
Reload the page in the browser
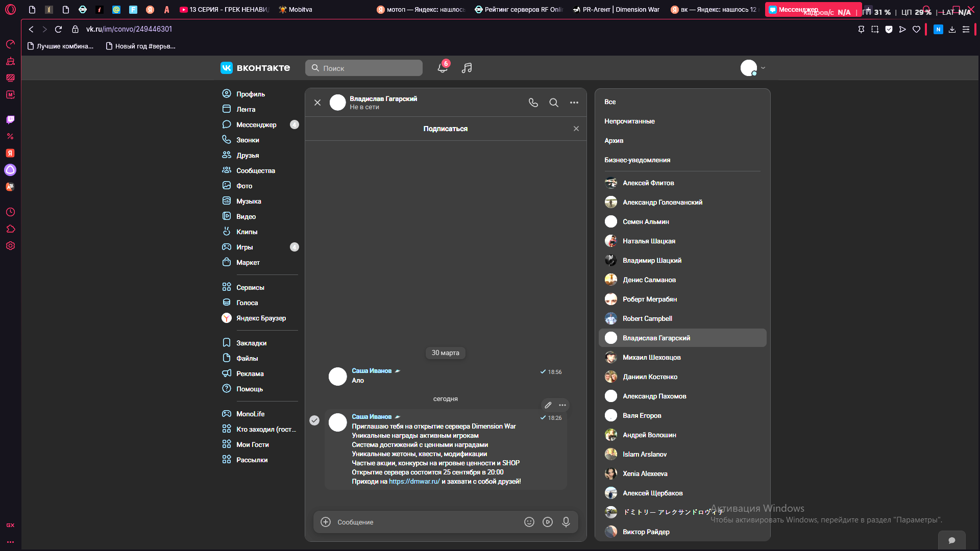pyautogui.click(x=58, y=29)
